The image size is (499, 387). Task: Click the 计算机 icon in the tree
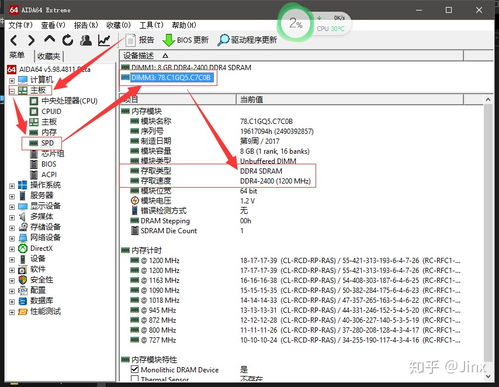(23, 80)
